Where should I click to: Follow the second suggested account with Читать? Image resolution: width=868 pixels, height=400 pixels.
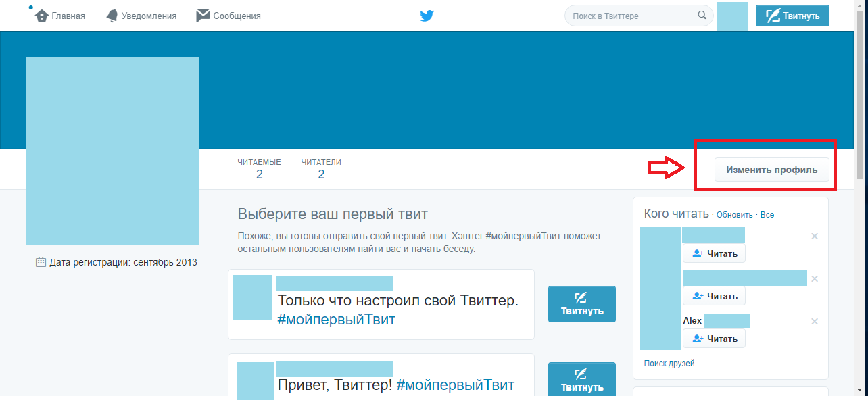pos(714,296)
